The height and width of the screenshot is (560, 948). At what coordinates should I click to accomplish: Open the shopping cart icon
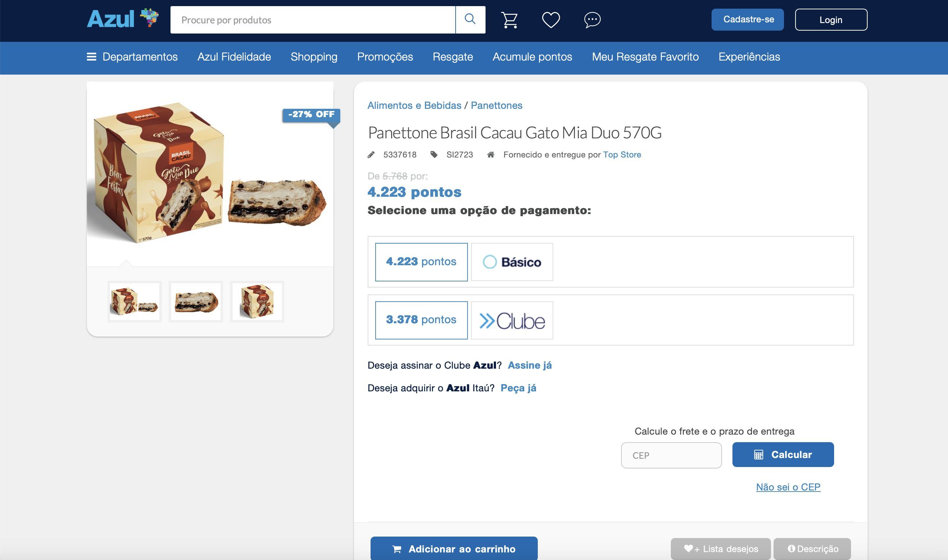509,19
